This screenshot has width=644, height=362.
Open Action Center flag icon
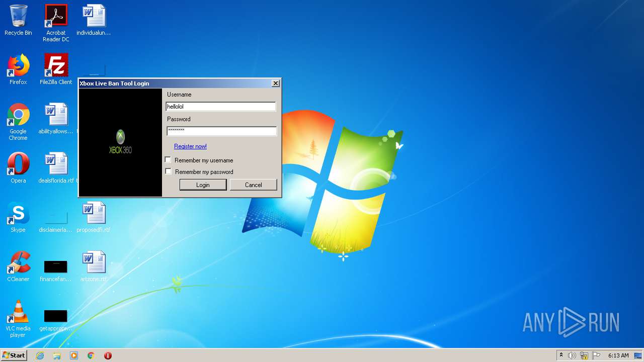[596, 355]
